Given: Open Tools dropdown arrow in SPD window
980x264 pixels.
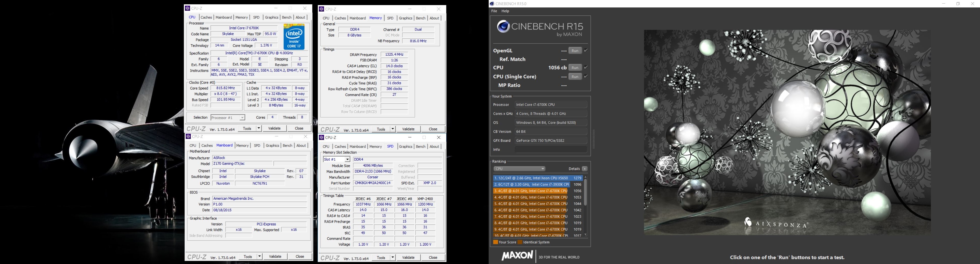Looking at the screenshot, I should click(393, 258).
